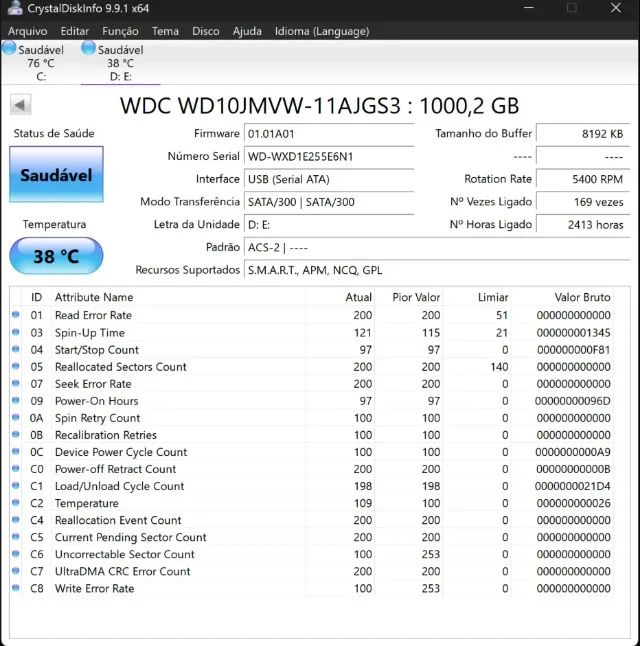Viewport: 640px width, 646px height.
Task: Click raw value 000000001345 of Spin-Up Time
Action: (573, 332)
